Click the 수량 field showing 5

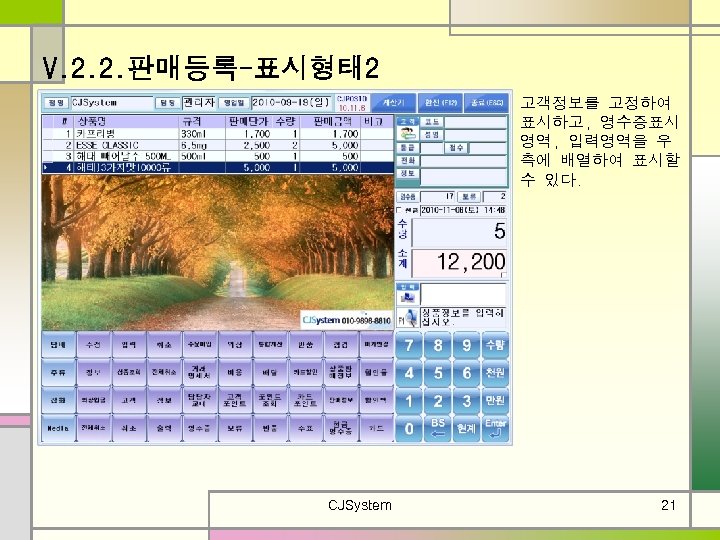(x=459, y=232)
